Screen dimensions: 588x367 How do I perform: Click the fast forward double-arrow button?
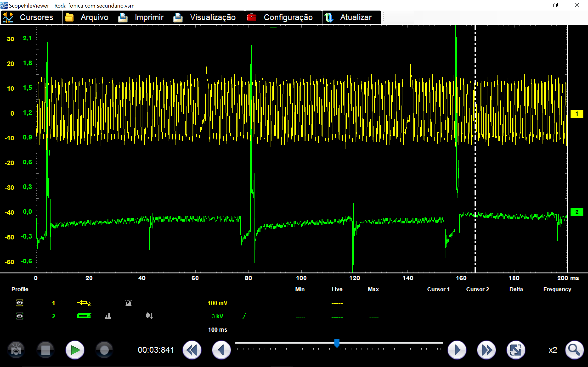coord(486,350)
